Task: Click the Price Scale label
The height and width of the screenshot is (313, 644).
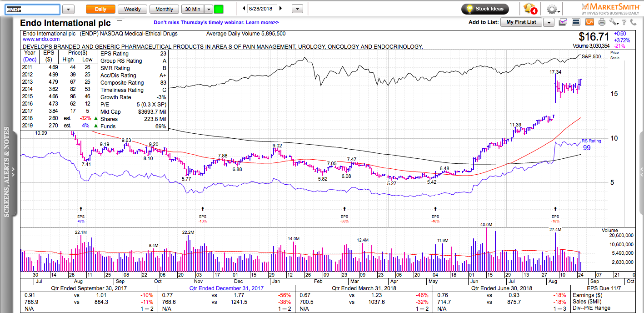Action: pos(614,55)
